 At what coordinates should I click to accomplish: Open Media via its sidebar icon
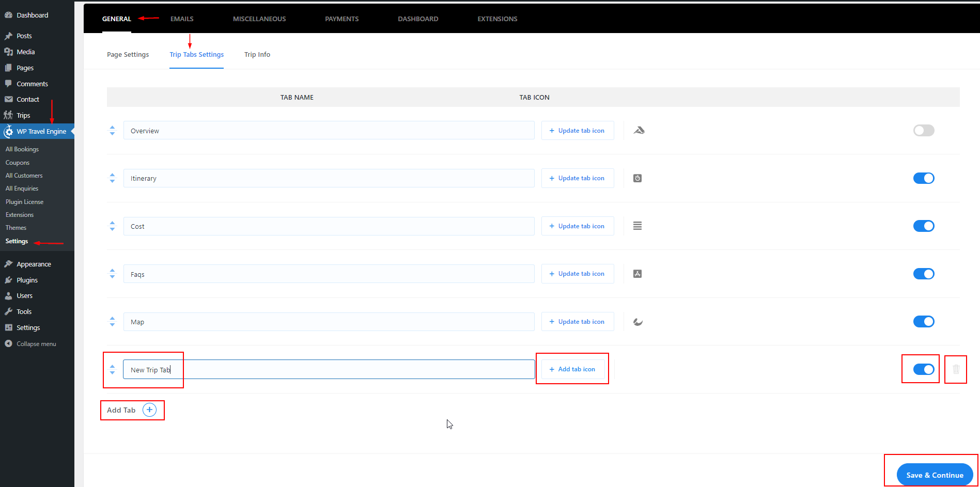click(x=9, y=52)
